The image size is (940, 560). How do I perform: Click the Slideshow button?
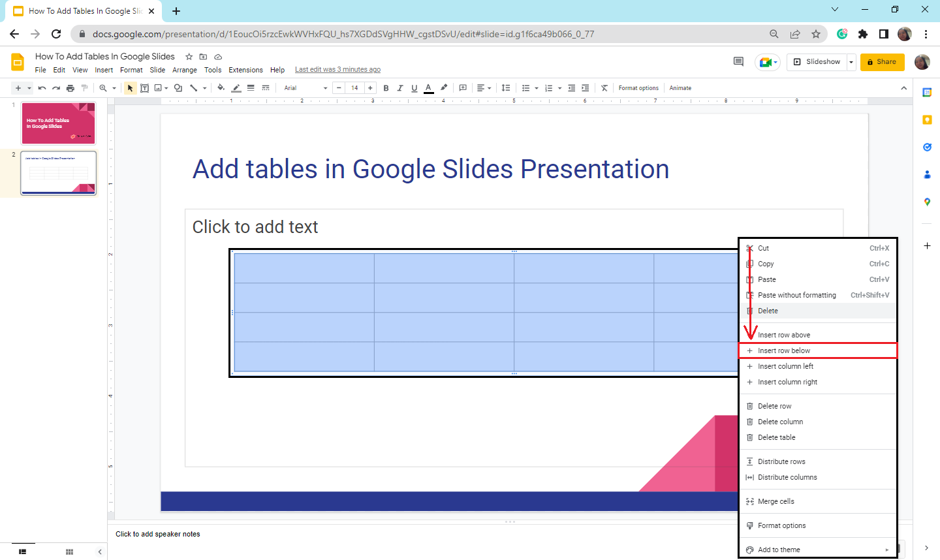tap(817, 62)
